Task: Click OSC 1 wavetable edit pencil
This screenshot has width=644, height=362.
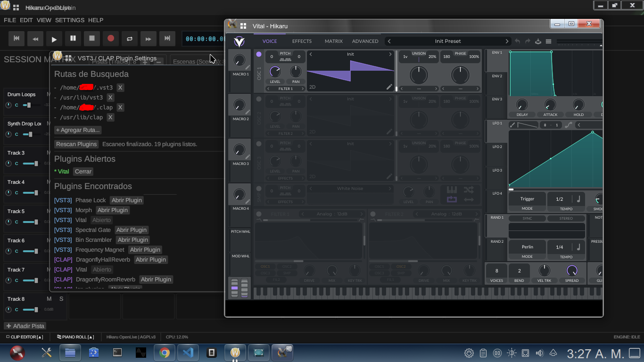Action: [x=389, y=87]
